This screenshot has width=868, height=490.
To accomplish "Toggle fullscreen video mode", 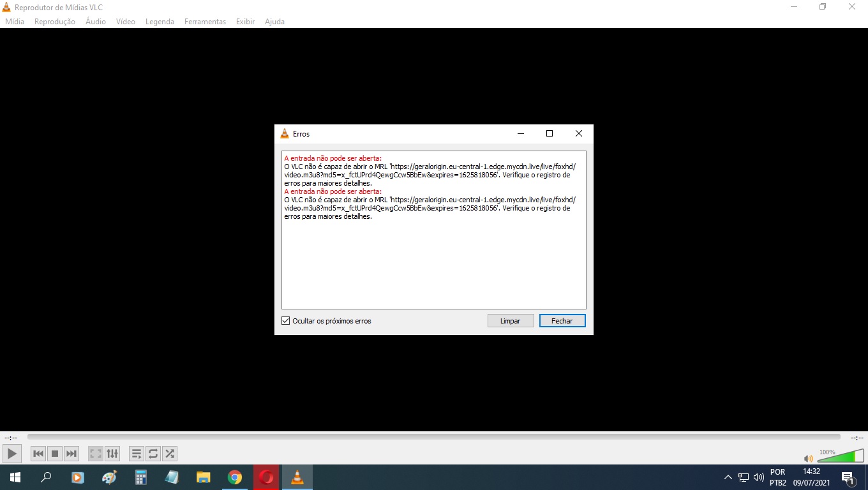I will 96,454.
